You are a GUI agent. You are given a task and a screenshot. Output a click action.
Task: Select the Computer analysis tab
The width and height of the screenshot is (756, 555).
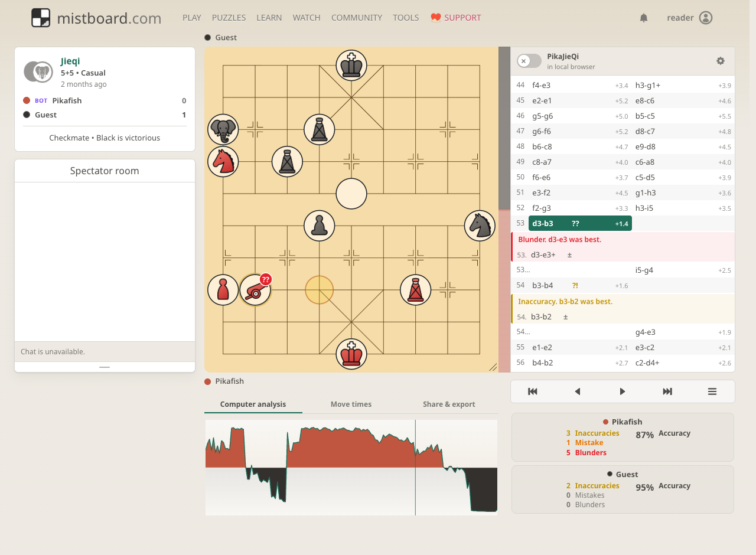tap(253, 404)
